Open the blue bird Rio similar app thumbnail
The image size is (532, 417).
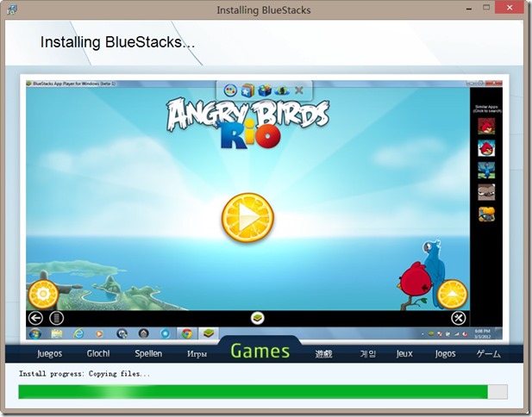click(486, 171)
